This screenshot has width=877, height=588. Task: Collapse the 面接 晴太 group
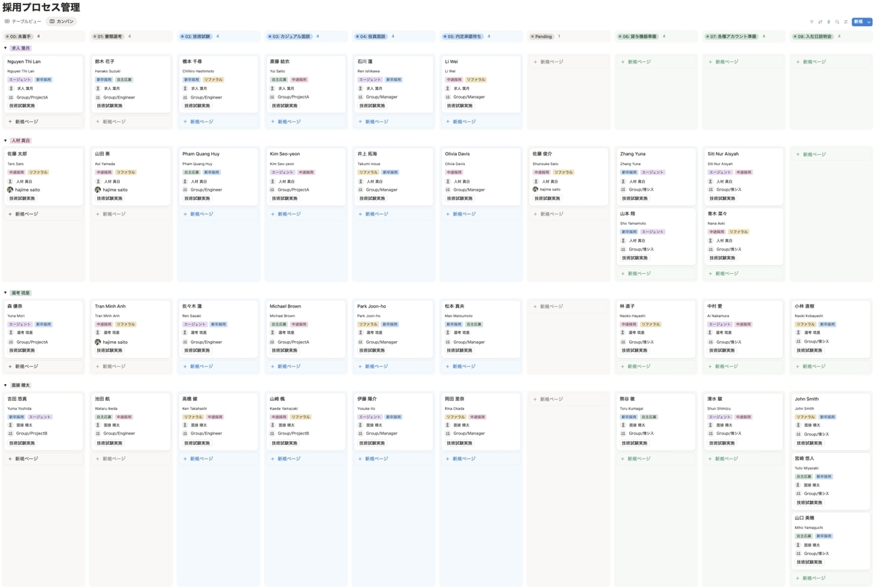pyautogui.click(x=6, y=385)
